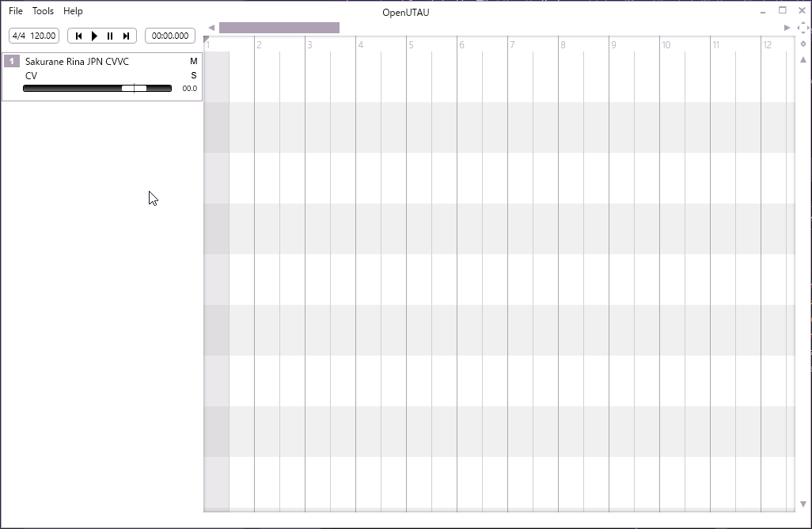
Task: Close the OpenUTAU window
Action: 803,10
